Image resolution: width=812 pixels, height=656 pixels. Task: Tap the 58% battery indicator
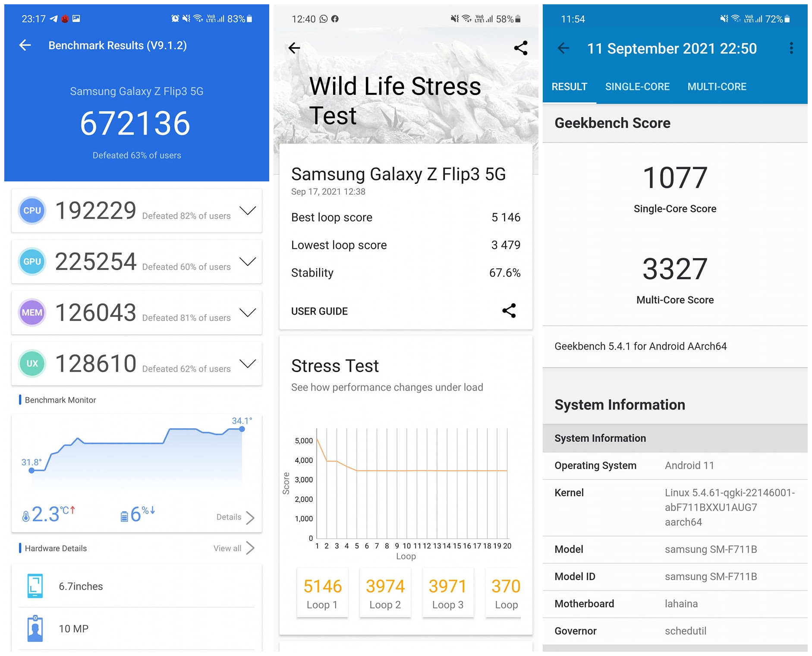[508, 19]
